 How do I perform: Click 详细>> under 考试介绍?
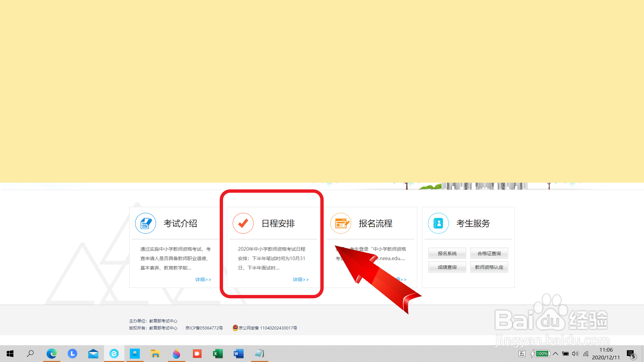click(x=203, y=279)
